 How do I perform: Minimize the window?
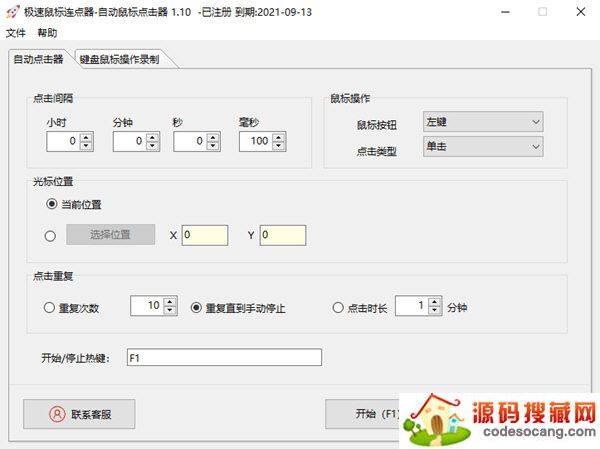tap(505, 12)
